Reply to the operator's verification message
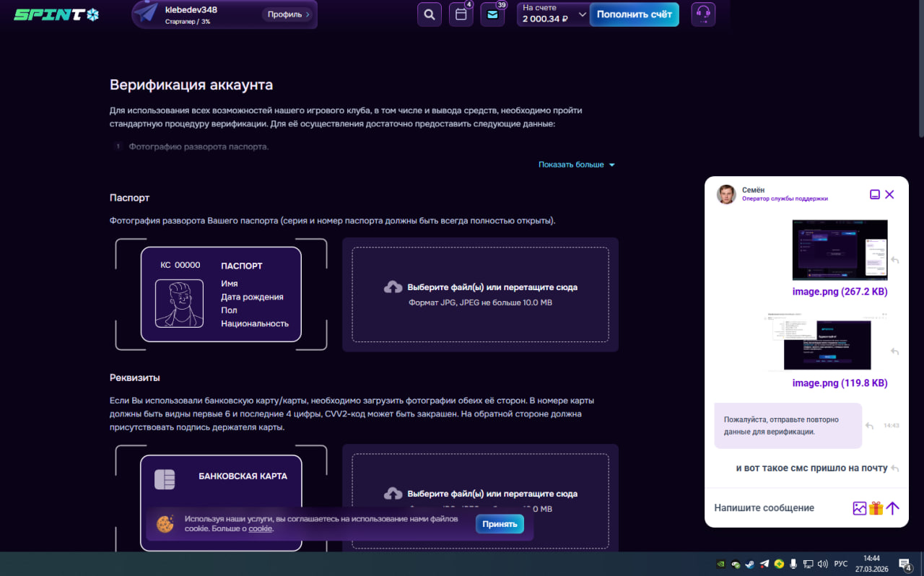 pyautogui.click(x=869, y=426)
